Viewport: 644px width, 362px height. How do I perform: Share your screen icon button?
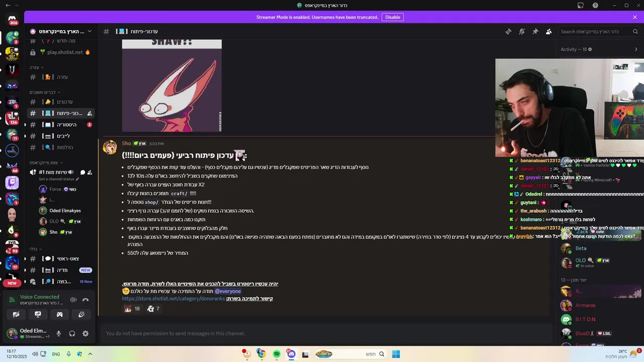38,314
